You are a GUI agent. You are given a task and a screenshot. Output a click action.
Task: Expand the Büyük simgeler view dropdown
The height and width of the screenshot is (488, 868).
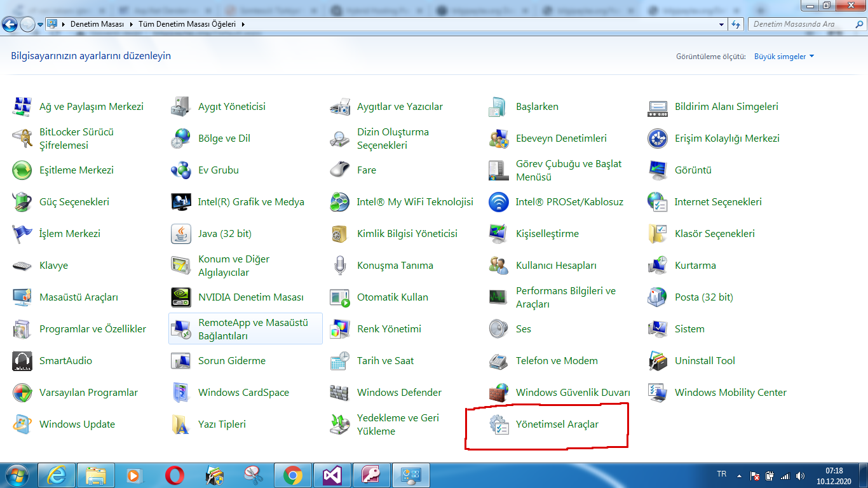783,57
